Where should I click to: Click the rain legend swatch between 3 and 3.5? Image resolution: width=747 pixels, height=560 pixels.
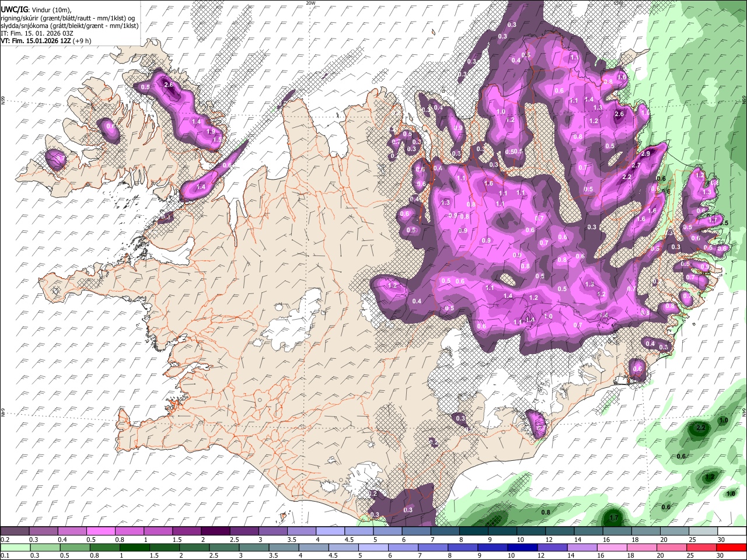tap(254, 548)
